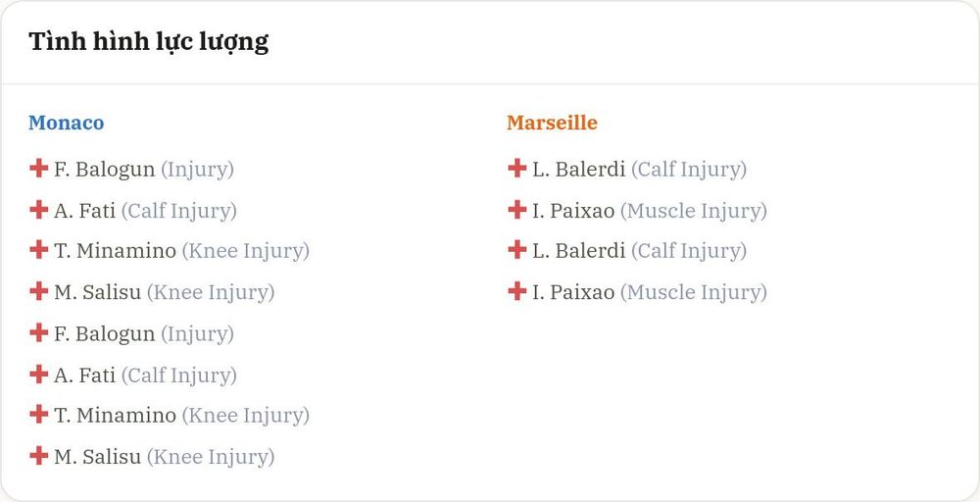
Task: Click the second A. Fati name
Action: tap(84, 375)
